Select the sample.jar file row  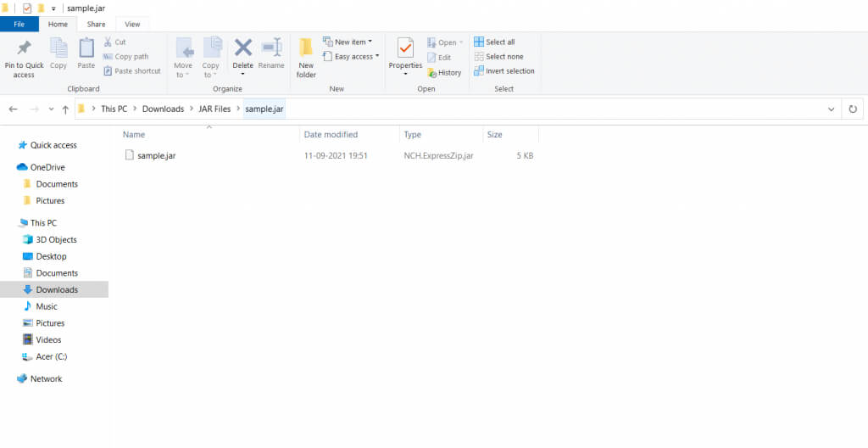tap(329, 156)
